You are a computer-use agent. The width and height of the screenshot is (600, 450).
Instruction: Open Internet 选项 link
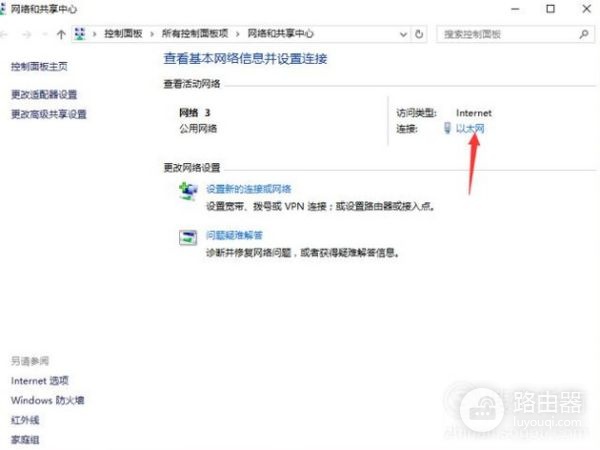point(40,381)
